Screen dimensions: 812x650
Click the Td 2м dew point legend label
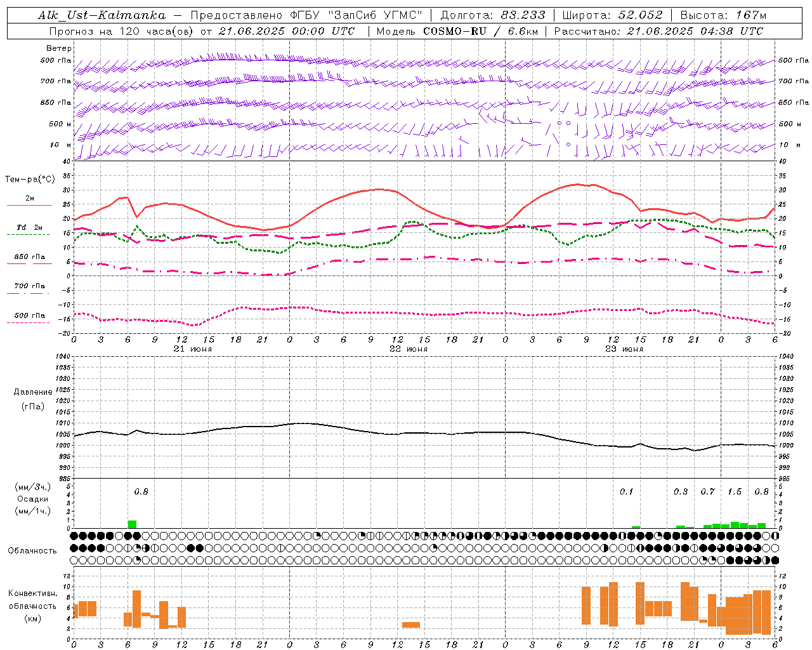point(29,227)
